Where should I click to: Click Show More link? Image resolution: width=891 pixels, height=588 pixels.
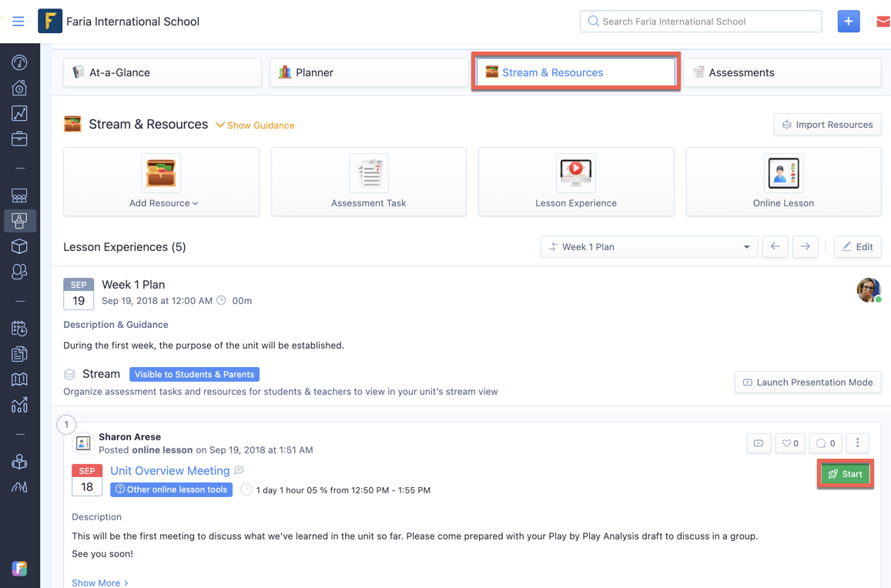click(x=100, y=583)
